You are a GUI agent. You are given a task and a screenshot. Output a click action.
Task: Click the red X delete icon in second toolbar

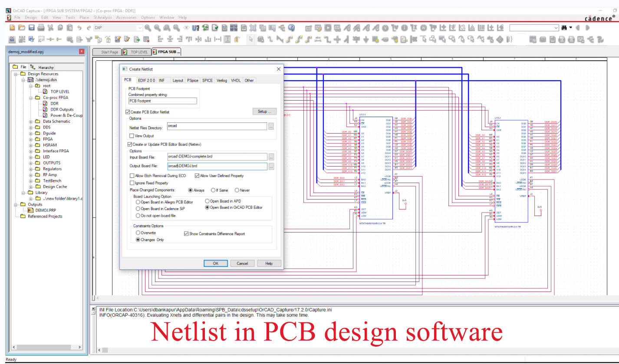tap(146, 39)
